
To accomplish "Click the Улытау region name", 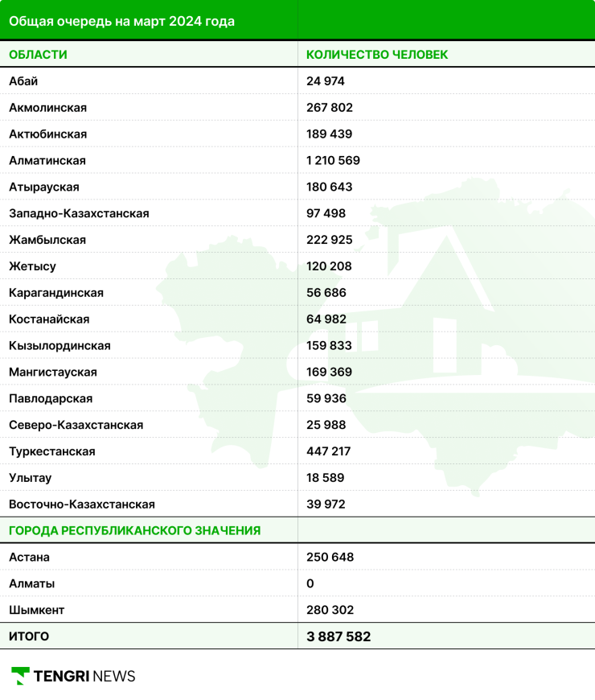I will click(x=31, y=478).
